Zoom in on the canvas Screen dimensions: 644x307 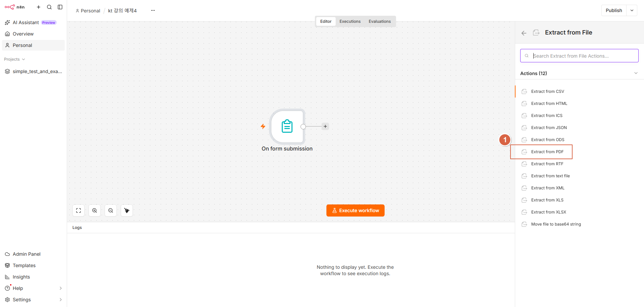point(95,210)
